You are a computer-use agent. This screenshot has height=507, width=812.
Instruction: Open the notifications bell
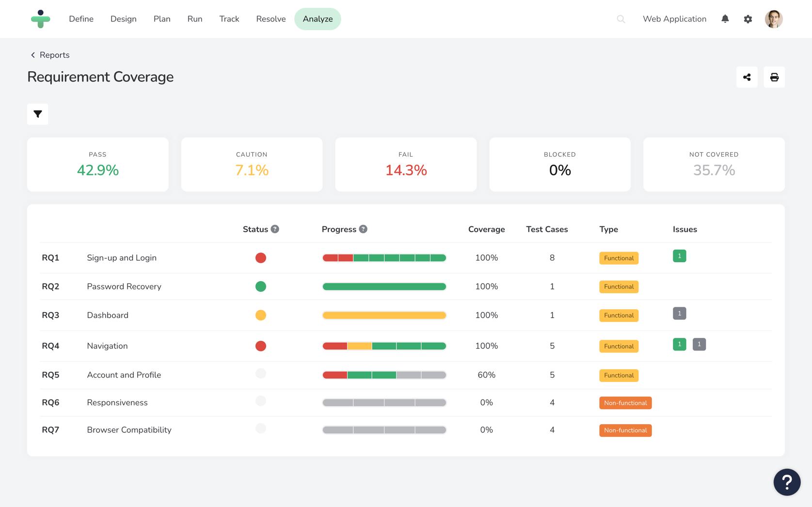(x=725, y=19)
